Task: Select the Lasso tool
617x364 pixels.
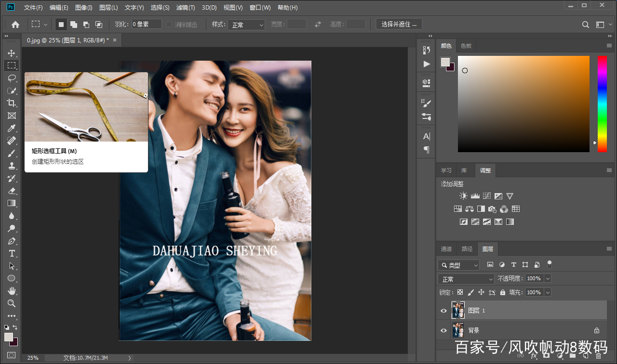Action: [x=12, y=78]
